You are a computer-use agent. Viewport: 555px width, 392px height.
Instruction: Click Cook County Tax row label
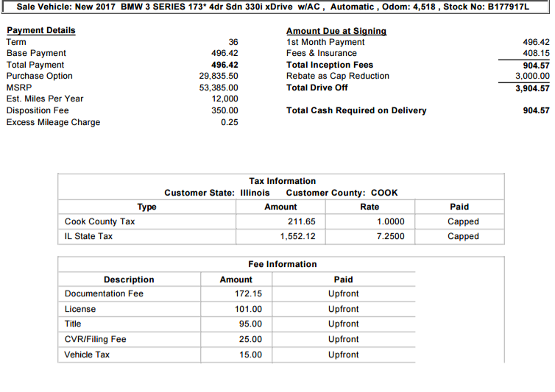click(100, 222)
